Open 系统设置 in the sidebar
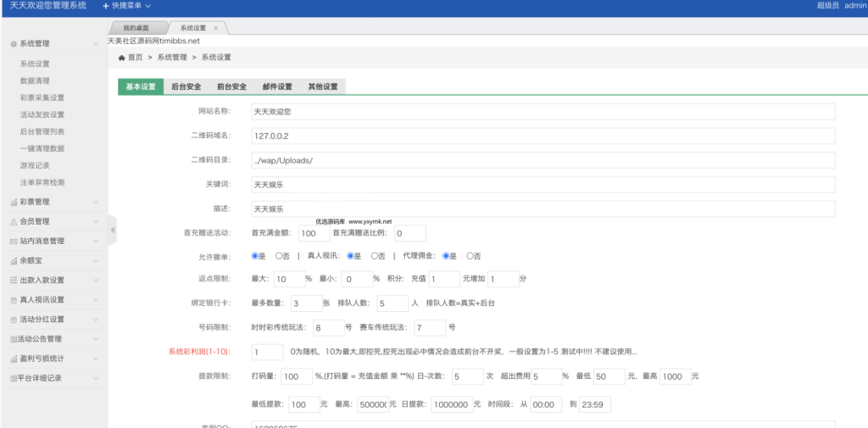Image resolution: width=868 pixels, height=428 pixels. (35, 64)
